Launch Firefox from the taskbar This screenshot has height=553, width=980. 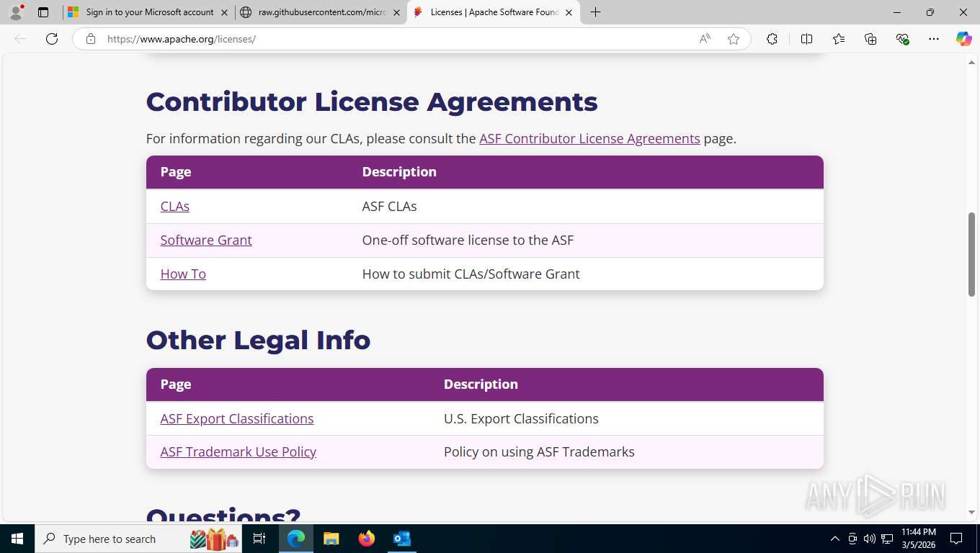tap(366, 539)
